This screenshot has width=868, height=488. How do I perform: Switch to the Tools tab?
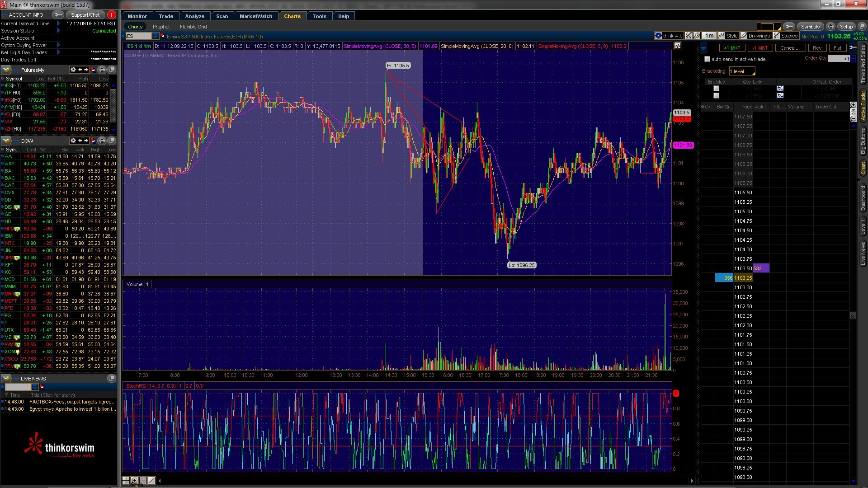pos(319,16)
